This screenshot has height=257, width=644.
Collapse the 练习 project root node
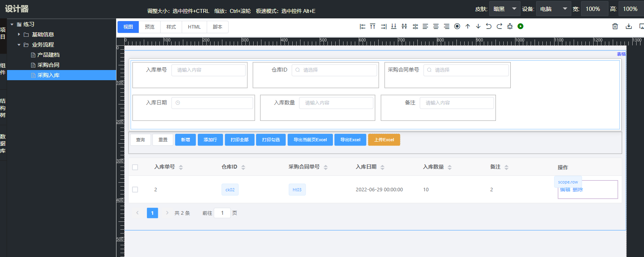click(12, 24)
